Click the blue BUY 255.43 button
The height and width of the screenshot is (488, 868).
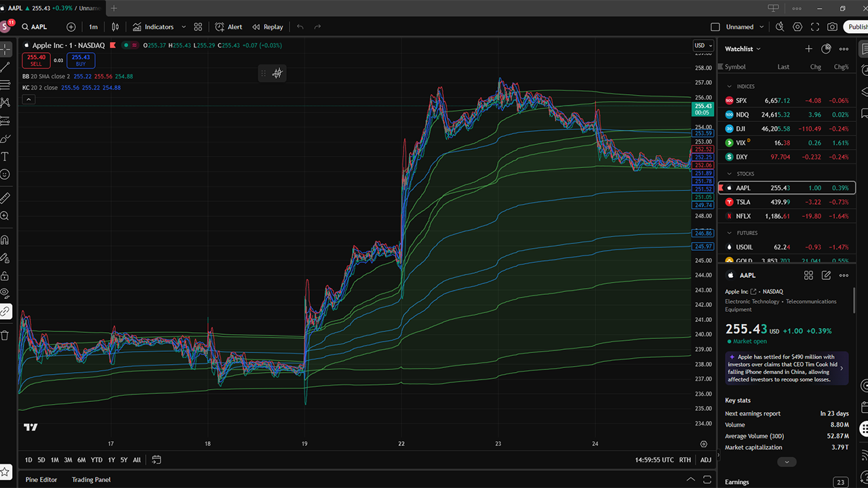point(81,60)
